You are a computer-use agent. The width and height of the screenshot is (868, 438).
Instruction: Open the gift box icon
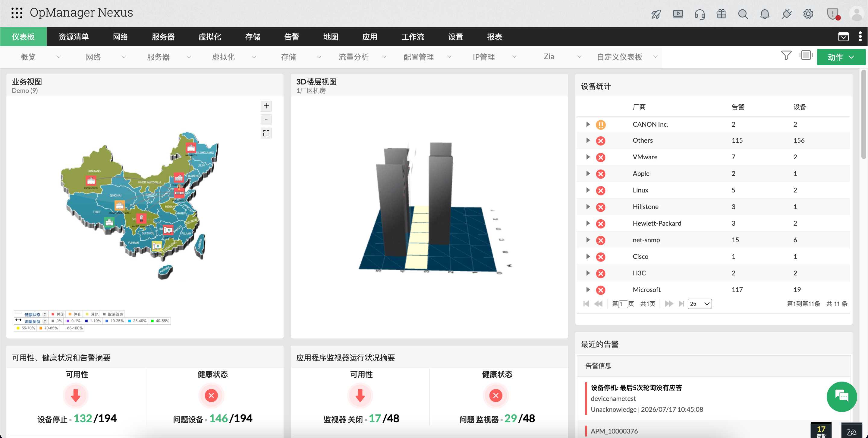pos(721,14)
